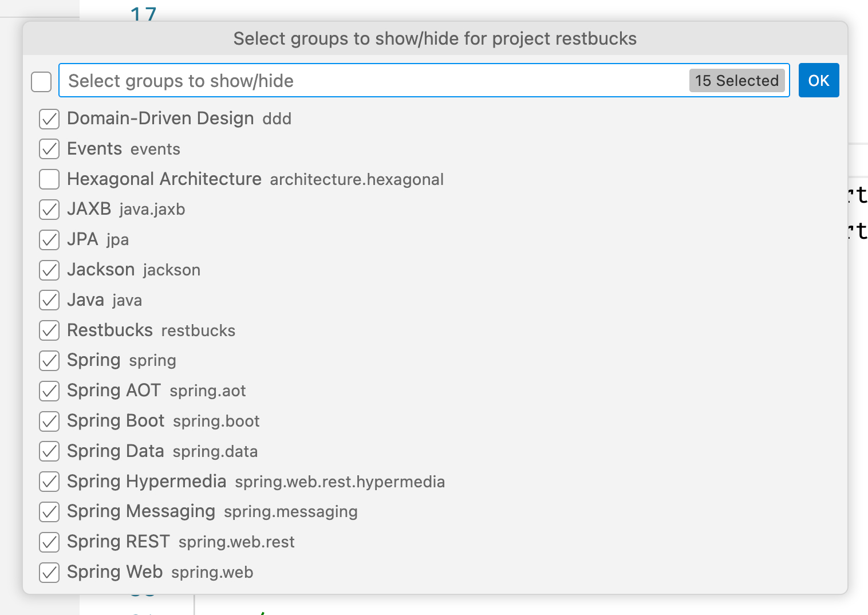Toggle the Spring Web group checkbox
This screenshot has height=615, width=868.
[x=49, y=572]
